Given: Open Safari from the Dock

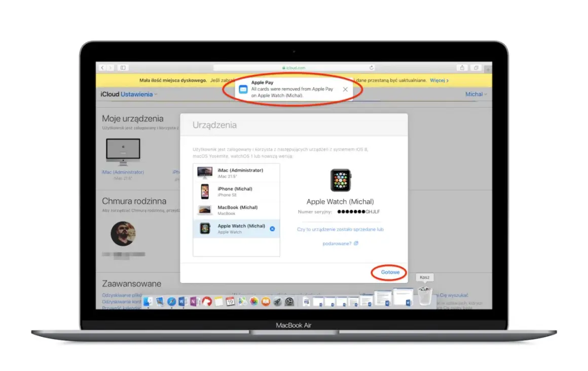Looking at the screenshot, I should [172, 302].
